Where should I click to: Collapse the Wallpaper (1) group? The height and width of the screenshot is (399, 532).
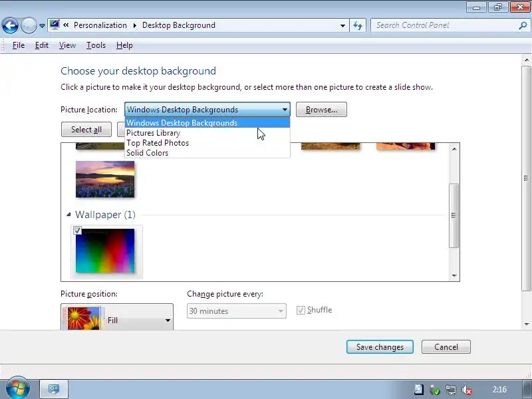coord(68,214)
